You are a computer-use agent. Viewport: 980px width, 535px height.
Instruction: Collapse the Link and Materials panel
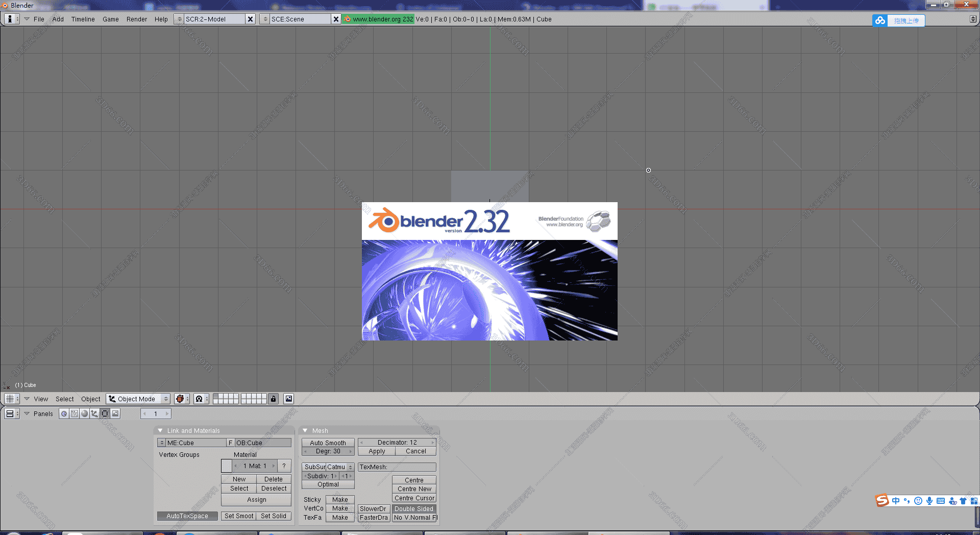click(160, 430)
